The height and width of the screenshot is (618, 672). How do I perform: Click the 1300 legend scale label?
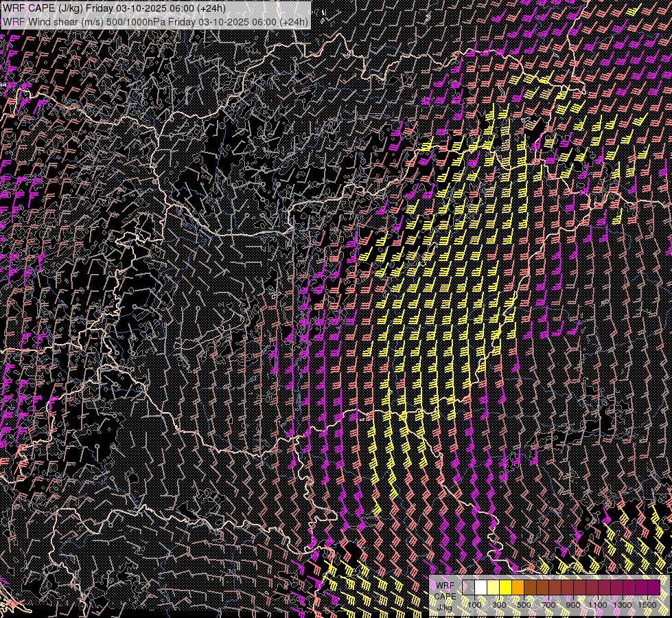pos(623,604)
